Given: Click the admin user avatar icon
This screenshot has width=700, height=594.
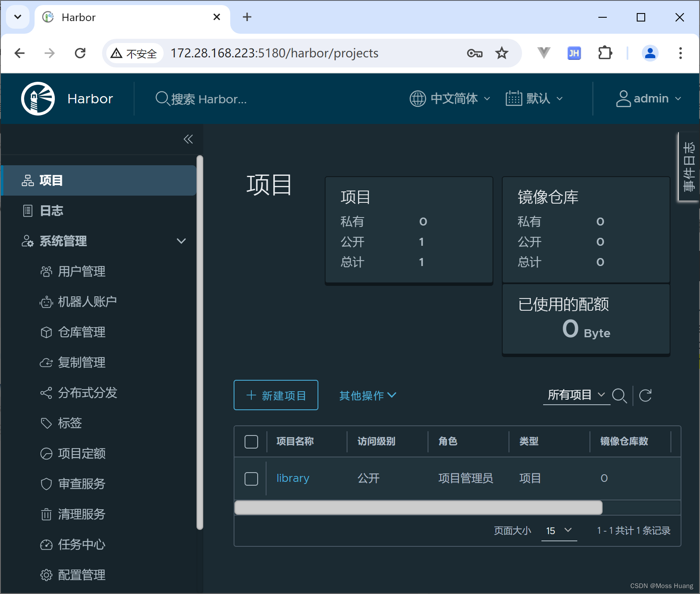Looking at the screenshot, I should 623,99.
